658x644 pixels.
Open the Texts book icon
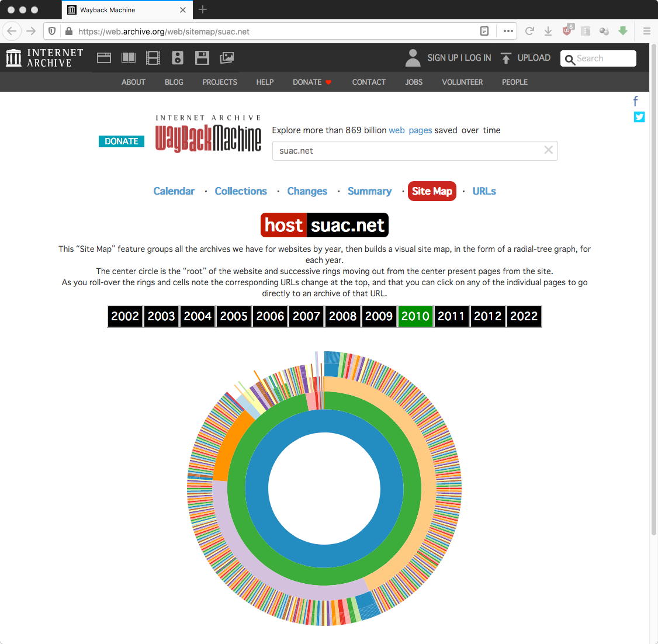[129, 58]
